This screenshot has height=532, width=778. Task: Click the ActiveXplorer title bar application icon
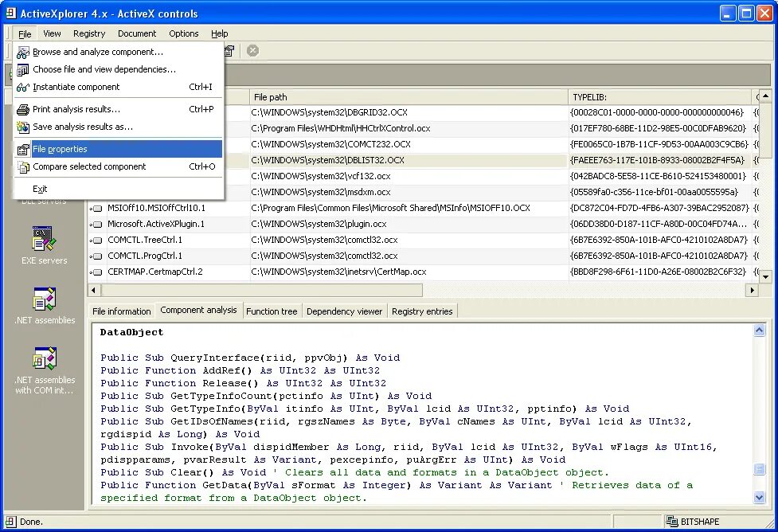coord(10,13)
